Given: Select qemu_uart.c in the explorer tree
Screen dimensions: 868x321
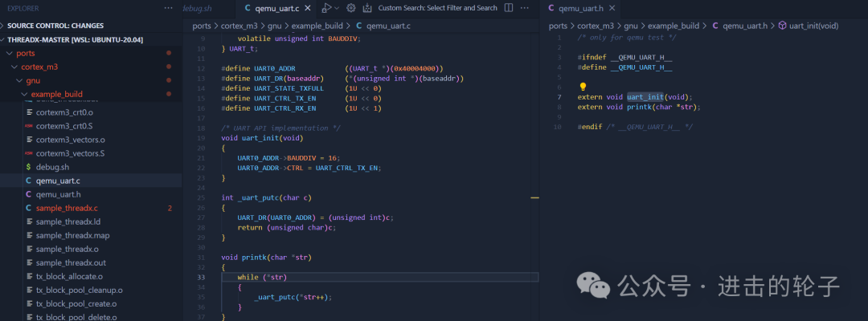Looking at the screenshot, I should (91, 181).
